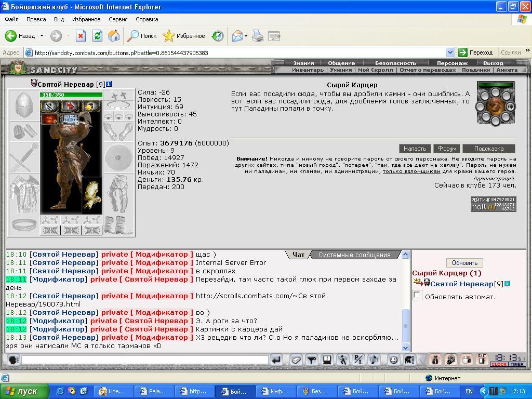
Task: Click the empty gloves slot
Action: tap(118, 131)
